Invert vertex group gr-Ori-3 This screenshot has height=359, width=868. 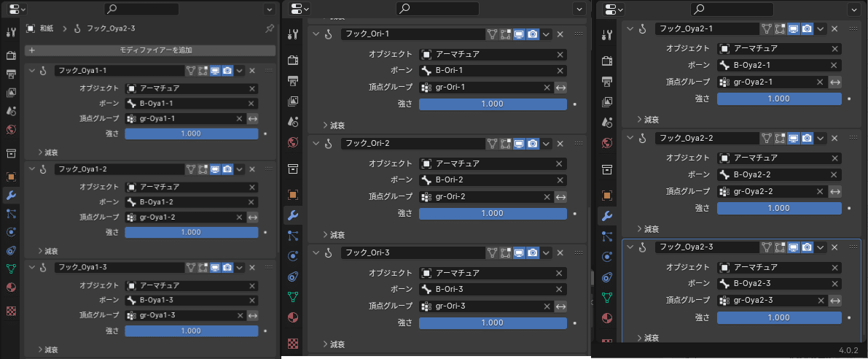(x=560, y=306)
